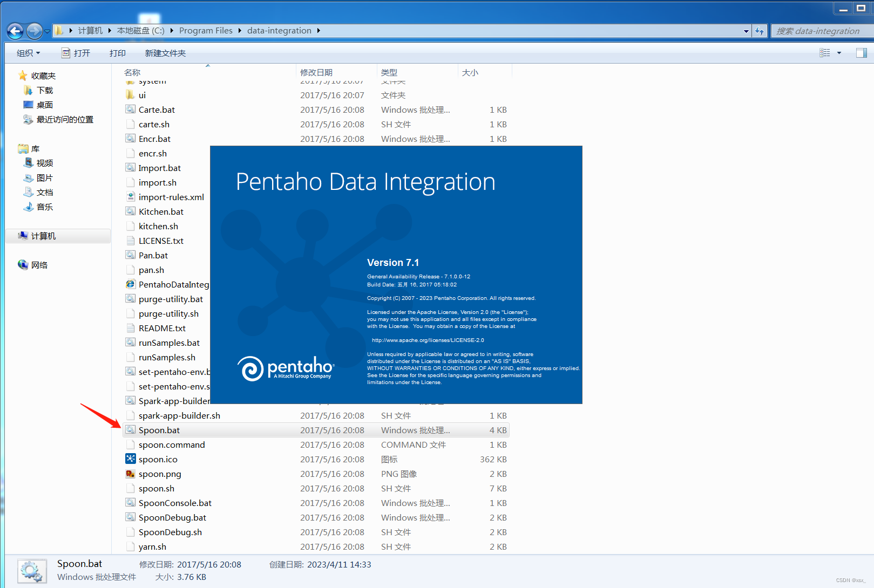Image resolution: width=874 pixels, height=588 pixels.
Task: Click the Open toolbar button
Action: click(x=76, y=53)
